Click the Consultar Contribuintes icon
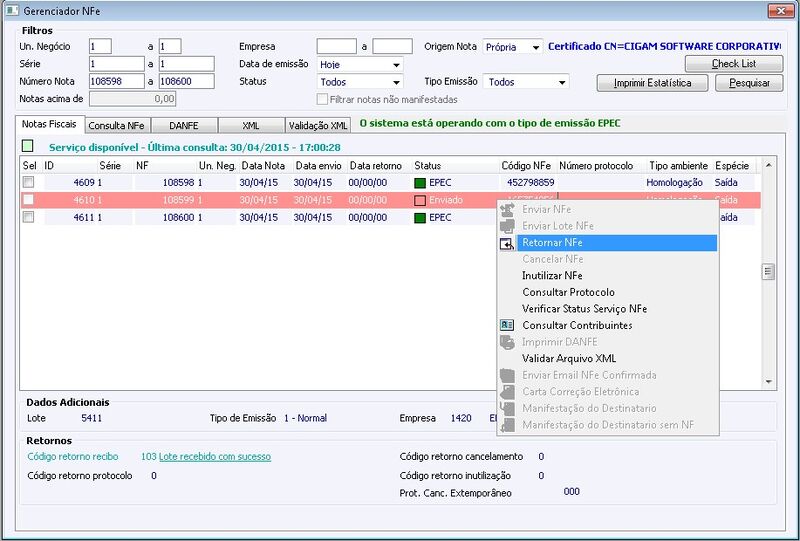 coord(507,325)
